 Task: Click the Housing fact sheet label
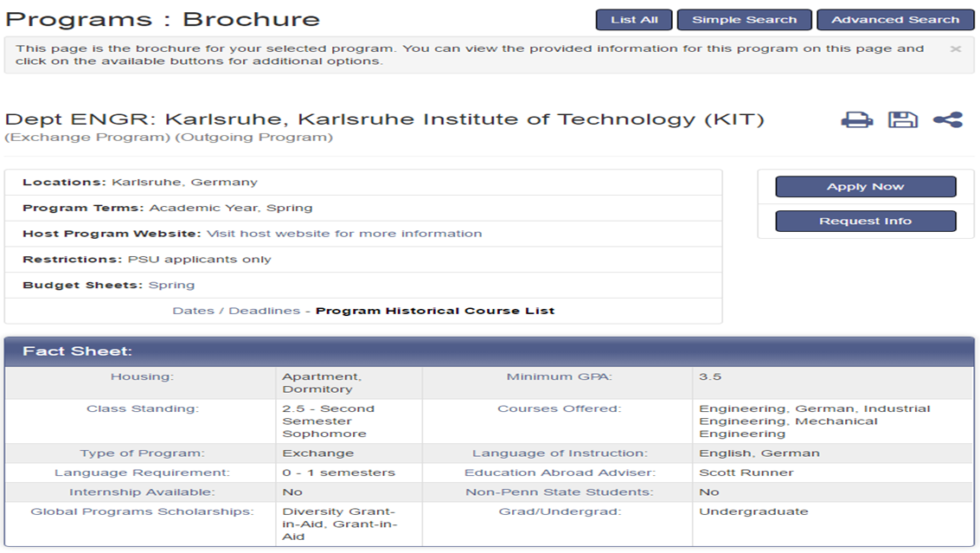(142, 376)
